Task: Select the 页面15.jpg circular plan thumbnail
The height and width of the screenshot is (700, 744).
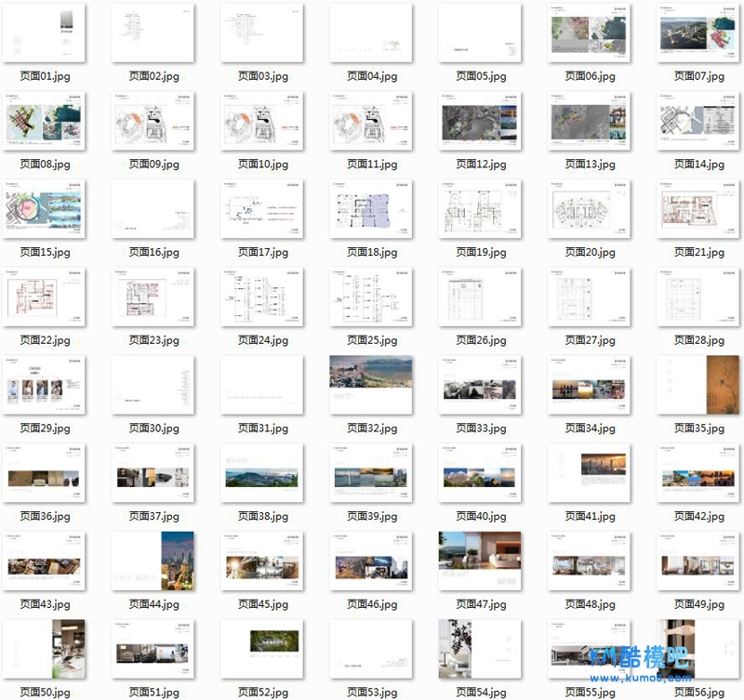Action: pyautogui.click(x=45, y=209)
